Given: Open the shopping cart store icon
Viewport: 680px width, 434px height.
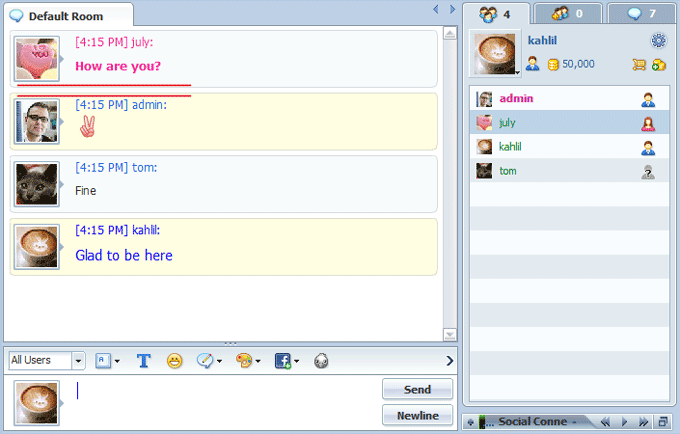Looking at the screenshot, I should pyautogui.click(x=636, y=64).
